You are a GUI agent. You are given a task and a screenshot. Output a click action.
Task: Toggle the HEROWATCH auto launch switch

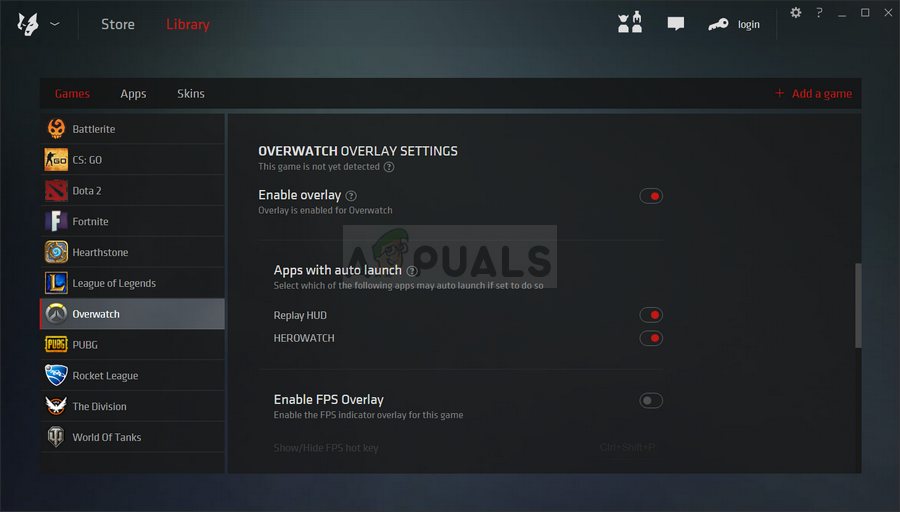coord(651,338)
